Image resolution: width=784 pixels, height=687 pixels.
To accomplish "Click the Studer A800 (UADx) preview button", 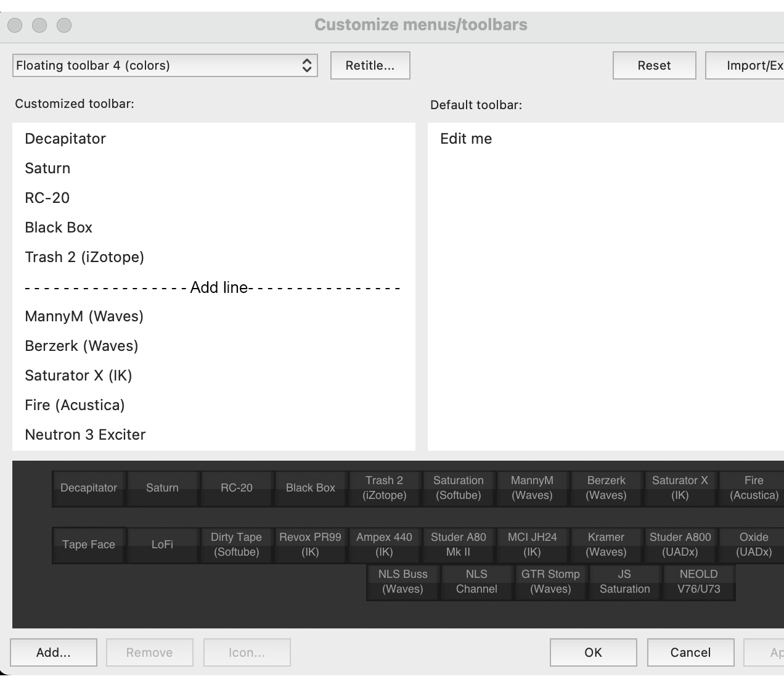I will pos(680,545).
